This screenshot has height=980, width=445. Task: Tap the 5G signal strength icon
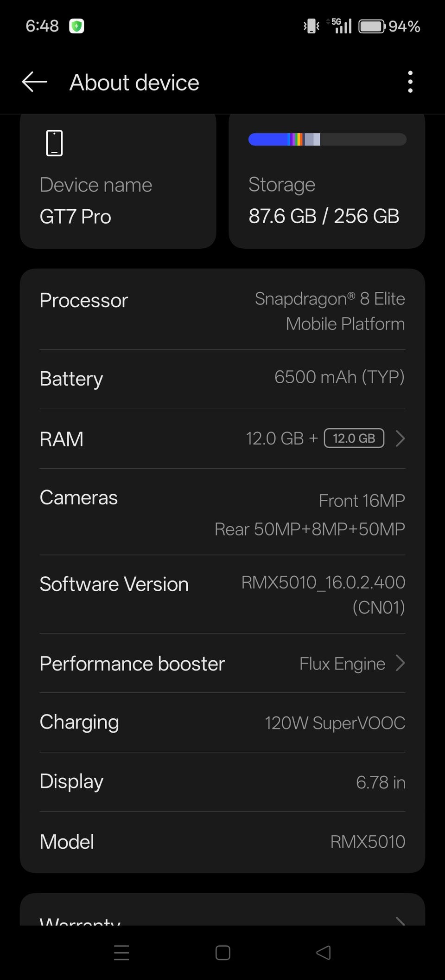point(341,26)
